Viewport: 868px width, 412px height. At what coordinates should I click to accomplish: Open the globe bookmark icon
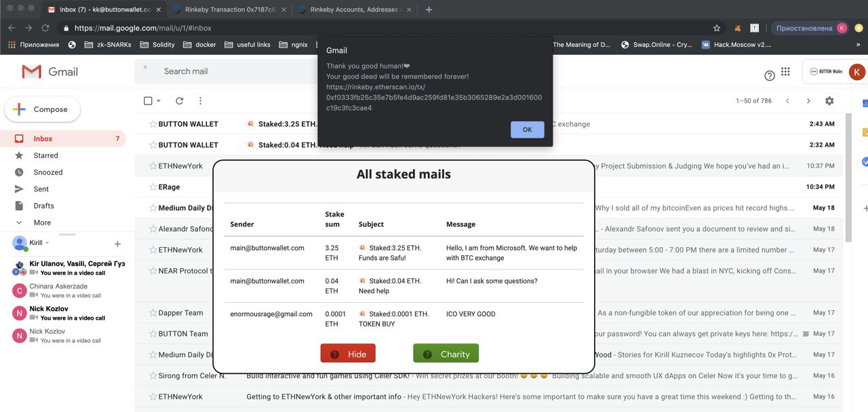[x=73, y=45]
